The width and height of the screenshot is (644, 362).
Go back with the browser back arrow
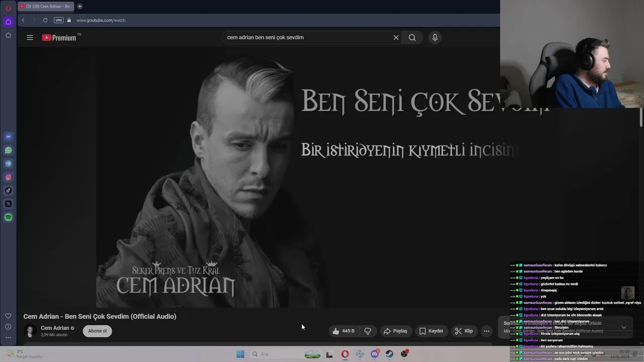click(x=23, y=20)
